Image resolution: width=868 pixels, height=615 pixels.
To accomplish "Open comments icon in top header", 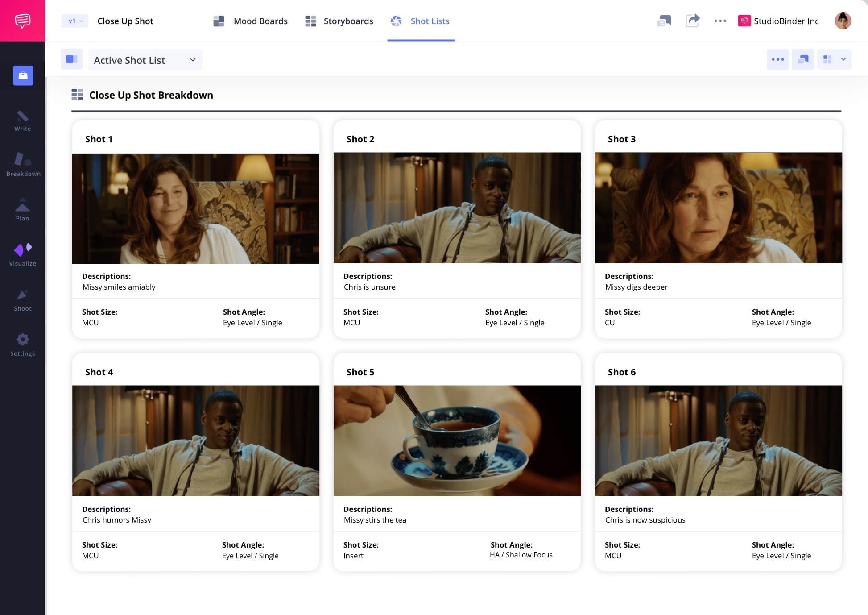I will click(664, 21).
